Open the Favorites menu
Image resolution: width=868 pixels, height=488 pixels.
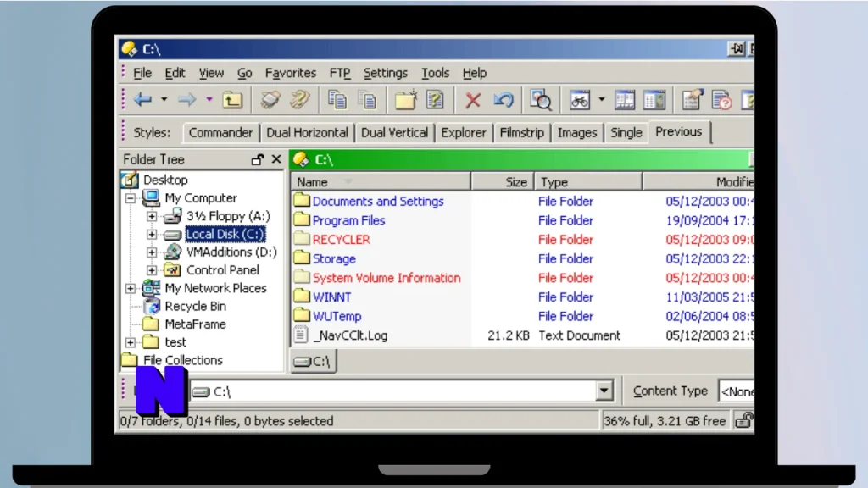pos(291,73)
